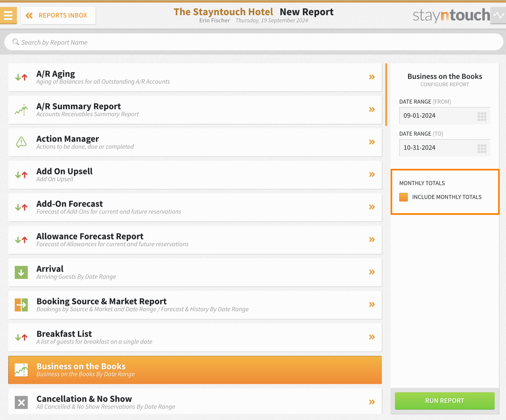Select the A/R Aging report title

pos(56,74)
